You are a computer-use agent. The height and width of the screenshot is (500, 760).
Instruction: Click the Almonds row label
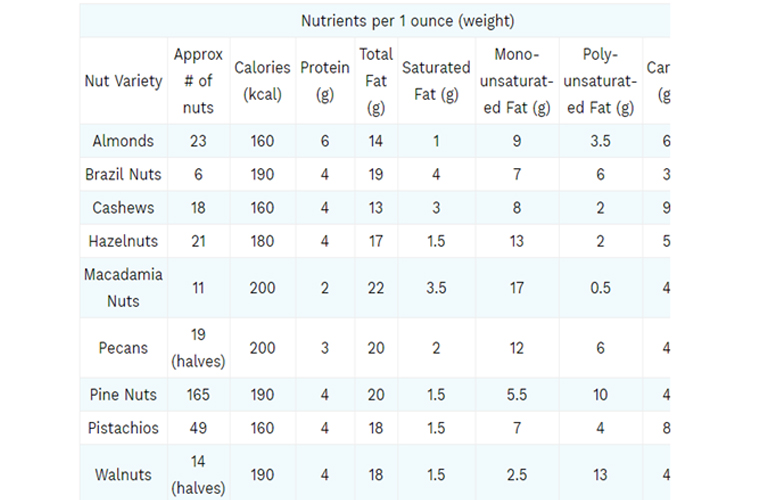click(123, 141)
